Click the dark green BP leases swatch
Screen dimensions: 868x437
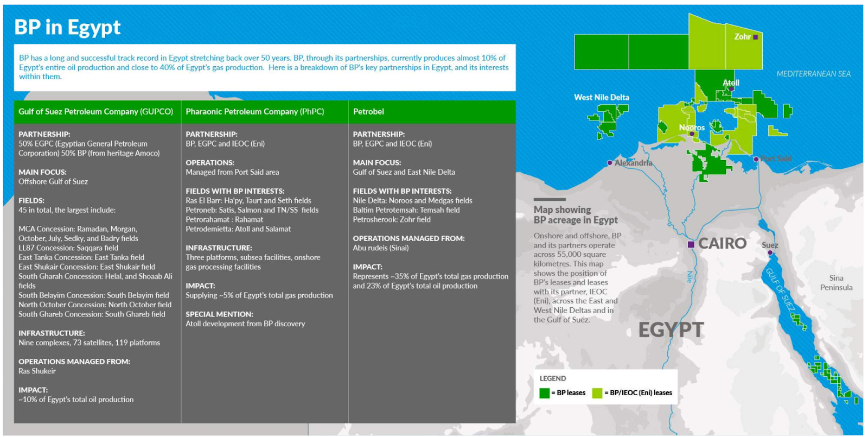click(545, 393)
